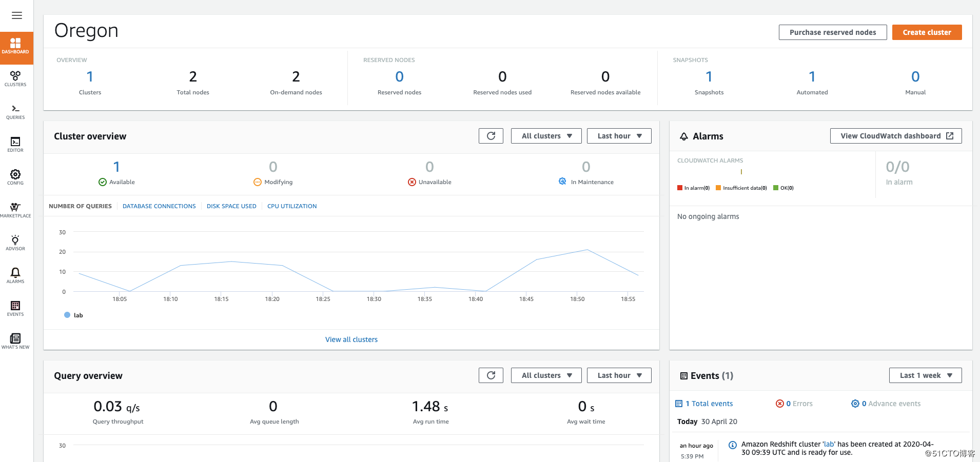980x462 pixels.
Task: Click the Create cluster button
Action: pyautogui.click(x=927, y=32)
